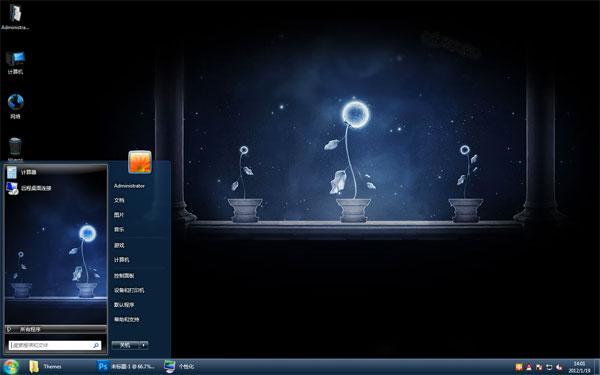Click the magnifier icon in Start search box

click(96, 346)
